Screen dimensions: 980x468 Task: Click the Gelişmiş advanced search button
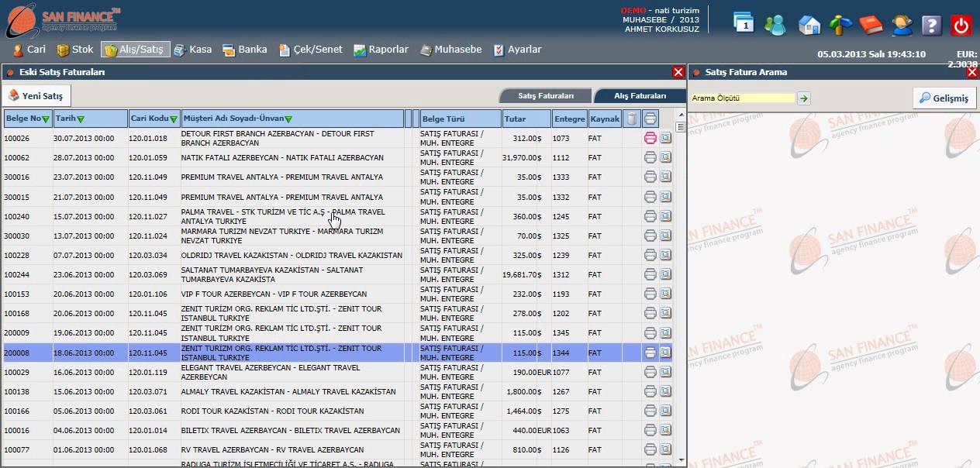944,98
